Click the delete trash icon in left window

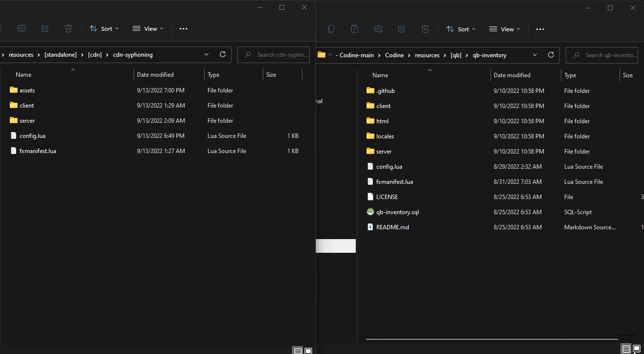click(x=69, y=29)
